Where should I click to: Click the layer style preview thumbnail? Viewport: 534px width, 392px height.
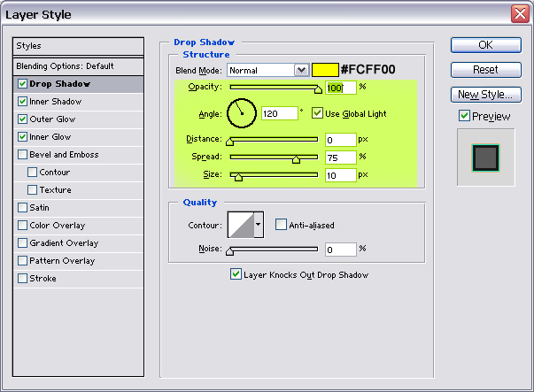tap(485, 157)
